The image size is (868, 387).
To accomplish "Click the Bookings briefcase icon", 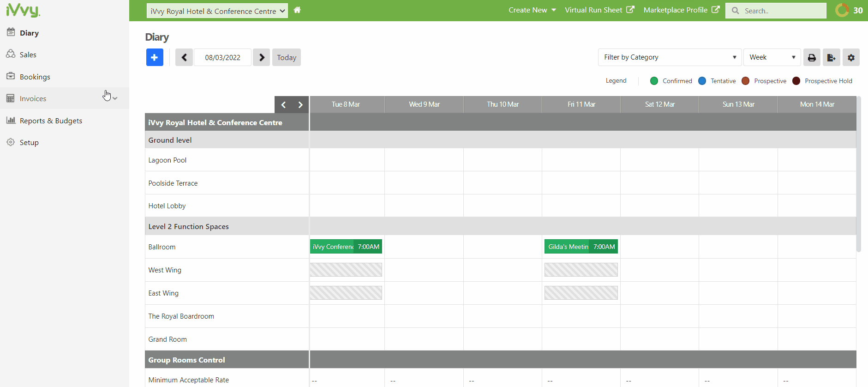I will 11,76.
